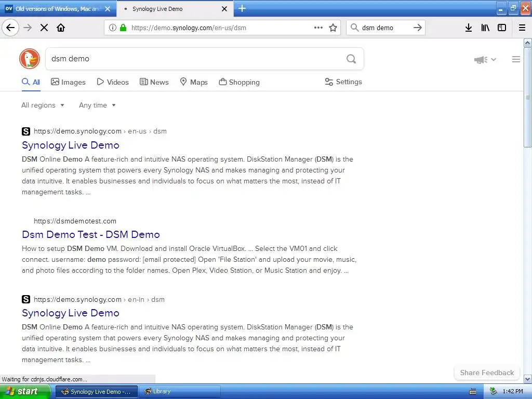
Task: Open a new tab with the plus button
Action: click(x=242, y=8)
